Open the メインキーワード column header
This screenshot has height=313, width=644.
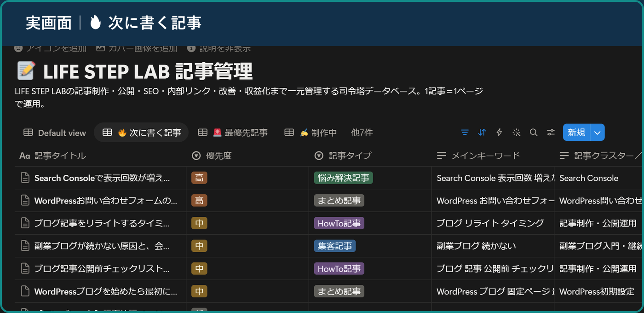tap(478, 156)
